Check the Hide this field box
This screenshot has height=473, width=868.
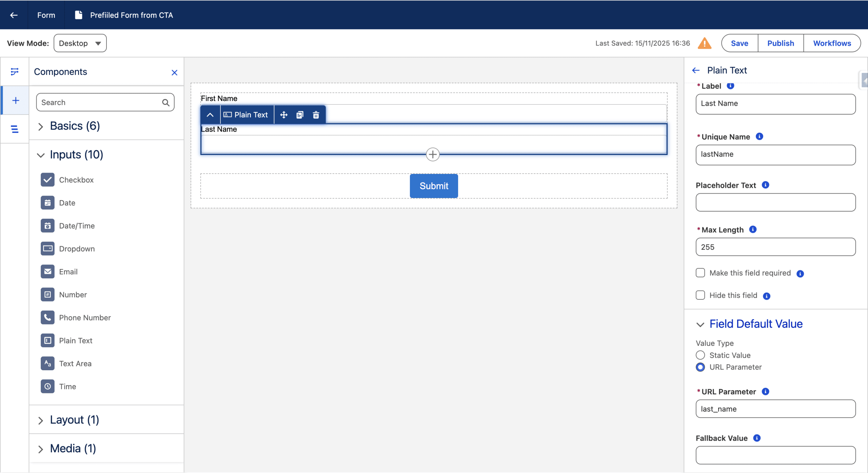(700, 295)
